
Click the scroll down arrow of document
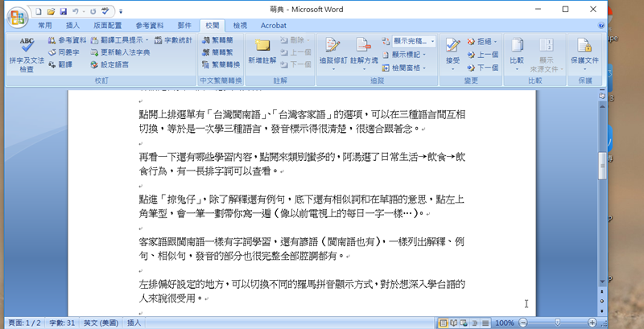[x=602, y=282]
